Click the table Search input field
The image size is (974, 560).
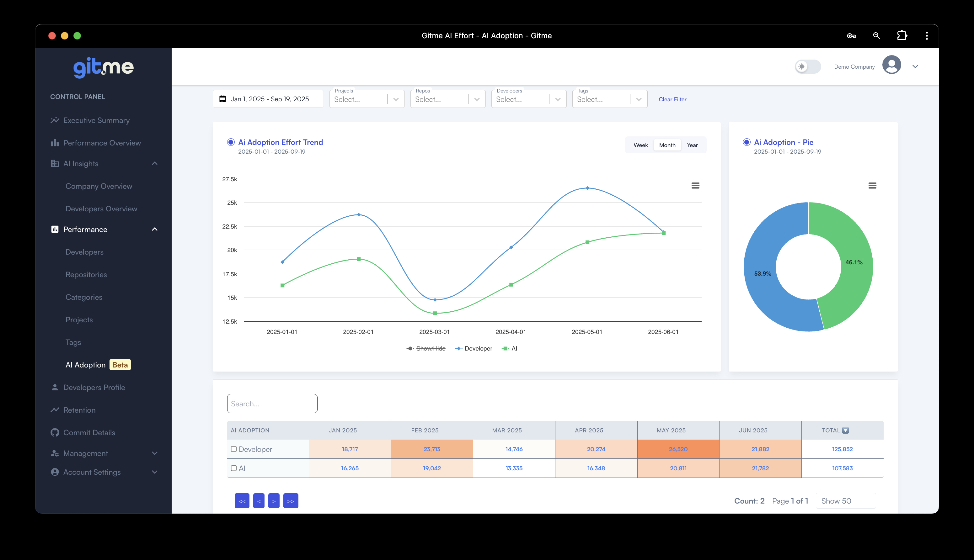pyautogui.click(x=272, y=404)
